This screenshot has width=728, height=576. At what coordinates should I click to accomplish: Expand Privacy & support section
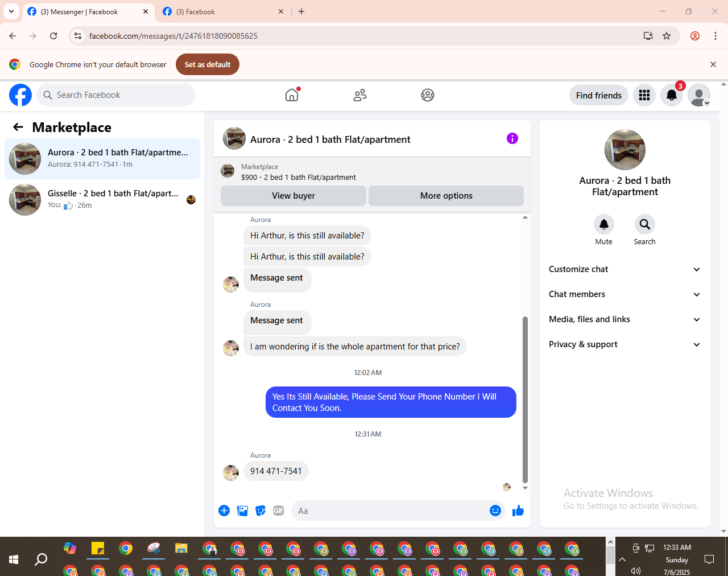(x=625, y=344)
